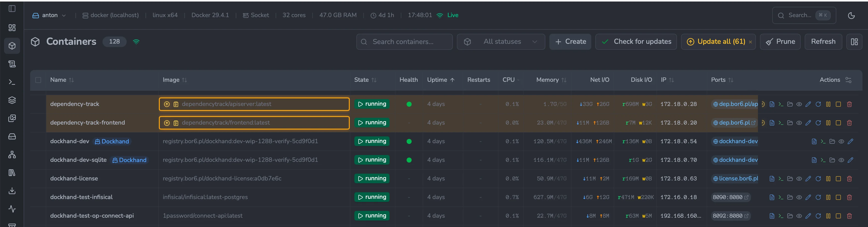Sort by Ports column
868x227 pixels.
[x=722, y=80]
